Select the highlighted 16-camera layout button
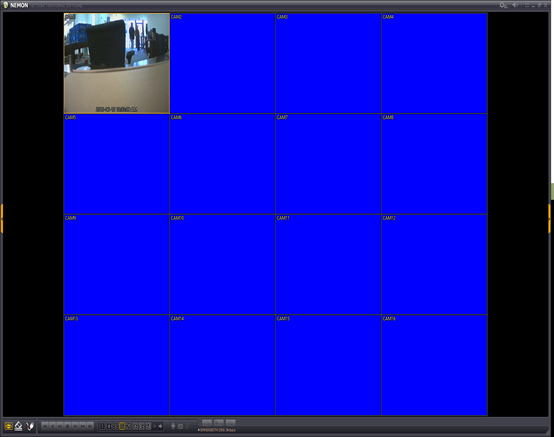The width and height of the screenshot is (554, 437). tap(122, 426)
